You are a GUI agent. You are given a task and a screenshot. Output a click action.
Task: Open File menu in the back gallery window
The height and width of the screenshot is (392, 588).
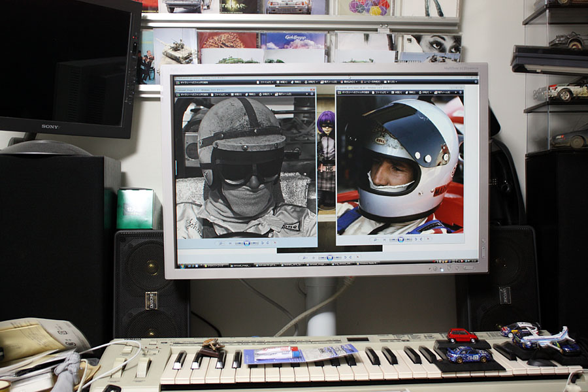(x=264, y=82)
